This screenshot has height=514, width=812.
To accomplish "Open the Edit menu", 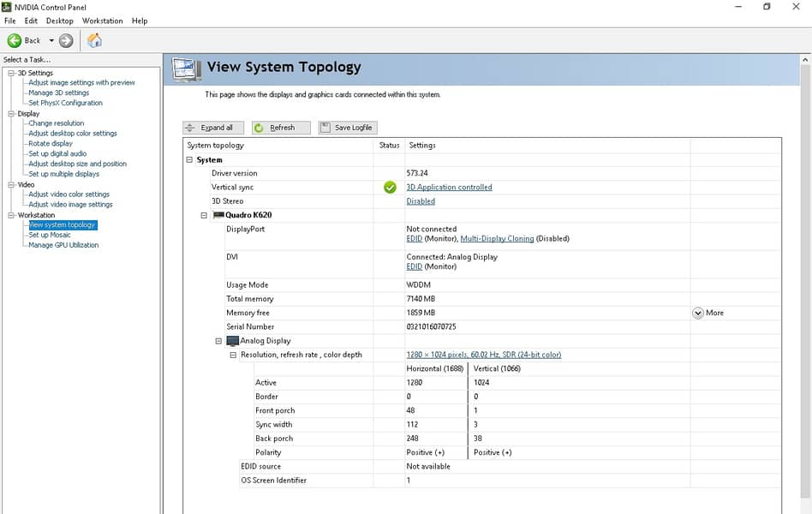I will click(31, 21).
